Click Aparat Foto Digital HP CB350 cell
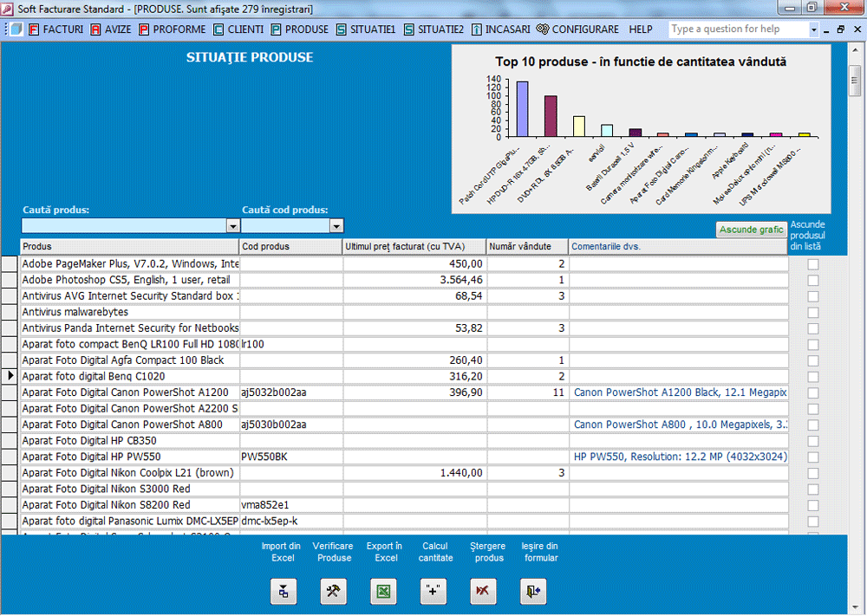867x616 pixels. (x=130, y=441)
